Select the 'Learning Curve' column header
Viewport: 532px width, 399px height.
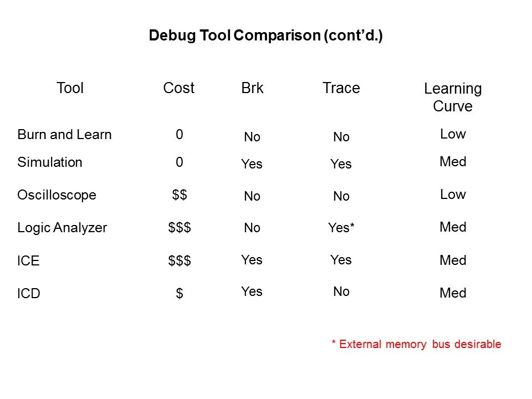[x=453, y=98]
